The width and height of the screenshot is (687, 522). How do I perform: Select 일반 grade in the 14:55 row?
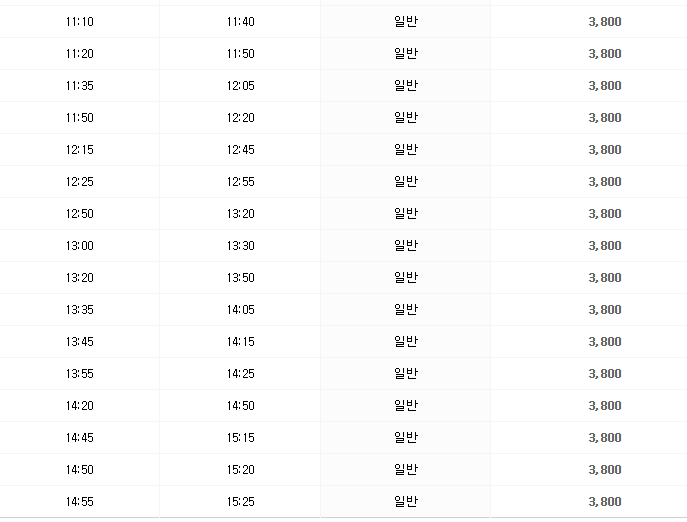pyautogui.click(x=406, y=502)
